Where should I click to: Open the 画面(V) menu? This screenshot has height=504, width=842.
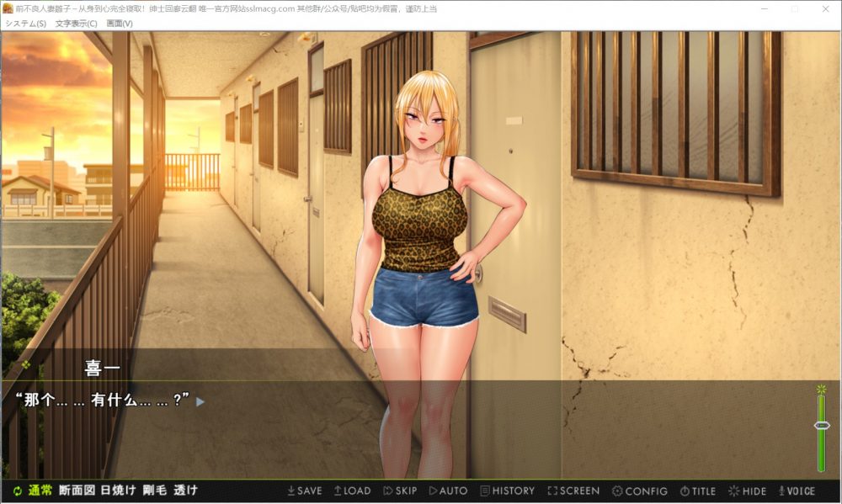[120, 24]
